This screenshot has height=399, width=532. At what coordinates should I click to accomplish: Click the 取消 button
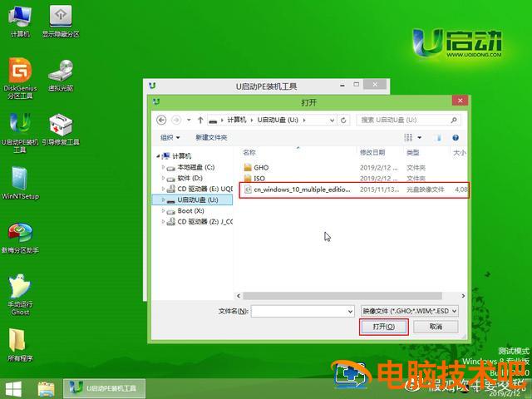(436, 327)
